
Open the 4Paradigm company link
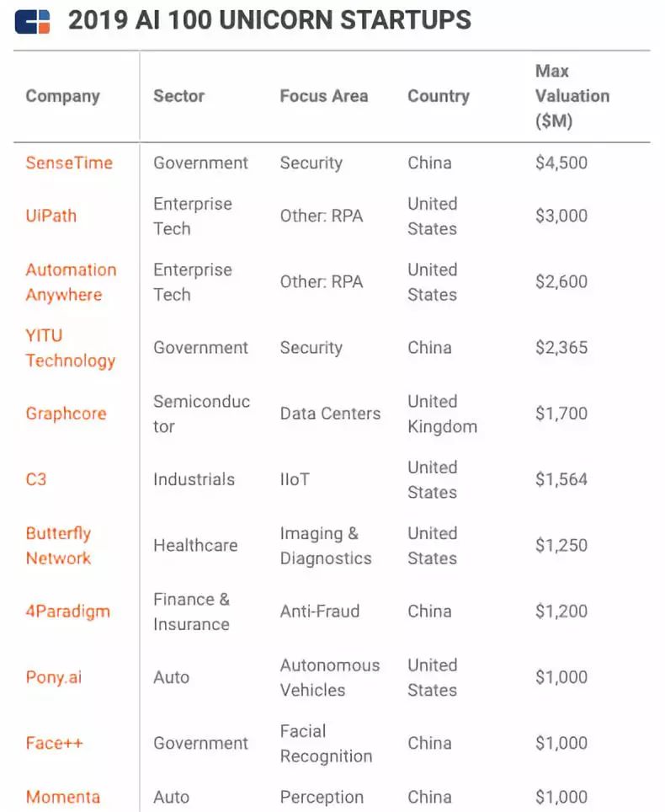68,611
